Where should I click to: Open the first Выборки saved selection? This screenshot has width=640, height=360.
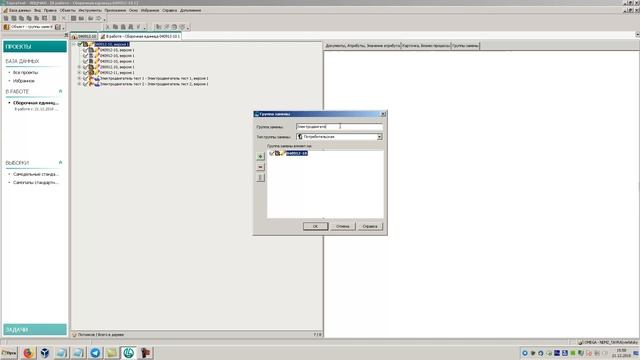(x=36, y=174)
